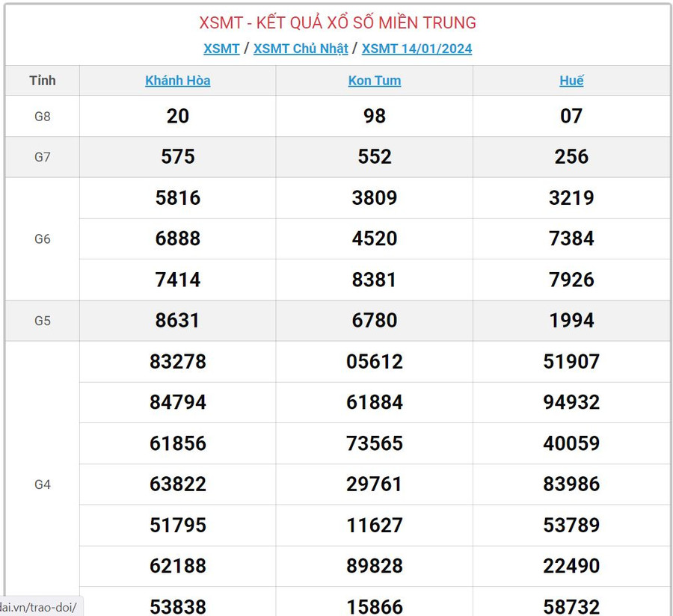The image size is (673, 616).
Task: Click Kon Tum G8 result 98
Action: (x=375, y=116)
